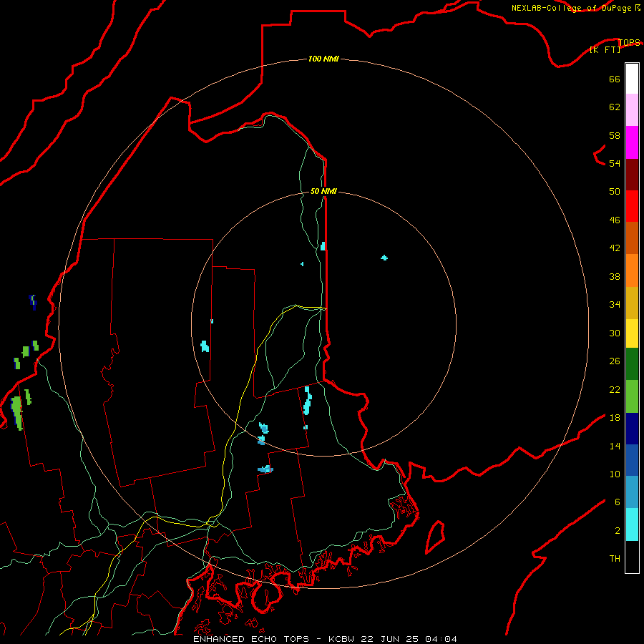Image resolution: width=644 pixels, height=644 pixels.
Task: Click the 50 NMI range ring label
Action: click(x=323, y=191)
